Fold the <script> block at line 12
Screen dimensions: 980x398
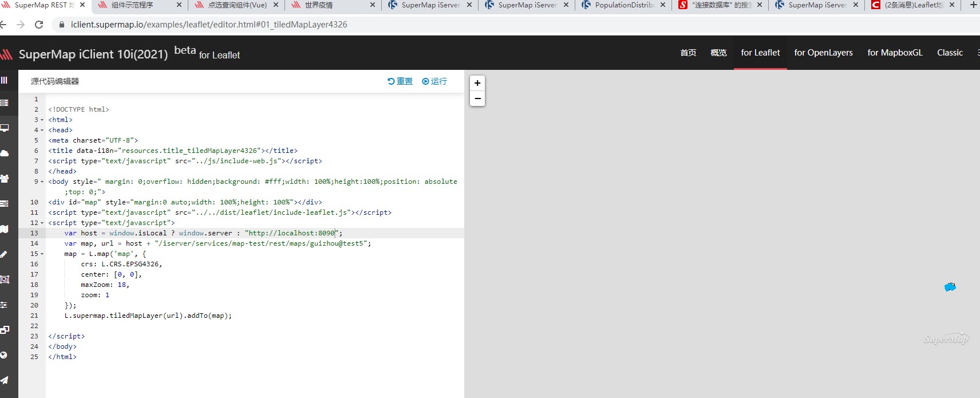[42, 223]
